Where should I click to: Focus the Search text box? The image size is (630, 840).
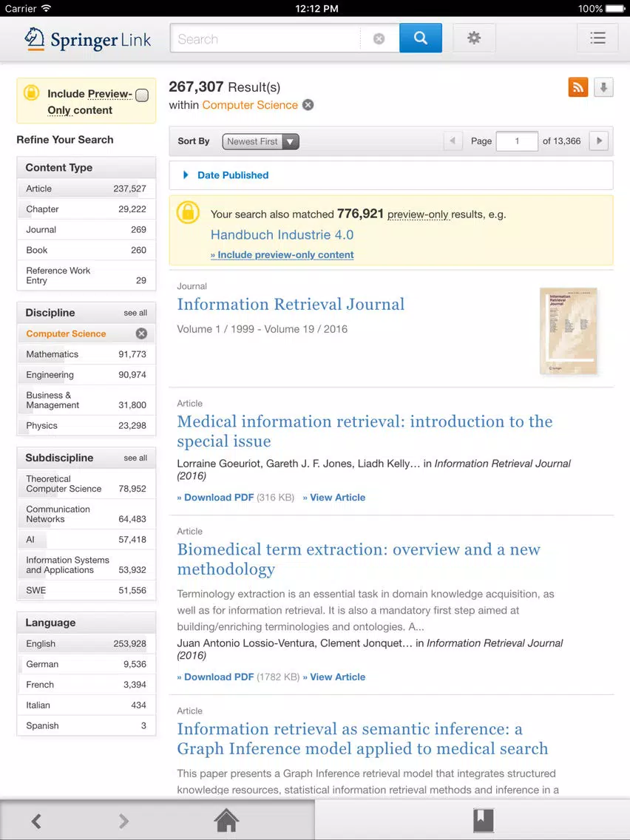point(266,38)
